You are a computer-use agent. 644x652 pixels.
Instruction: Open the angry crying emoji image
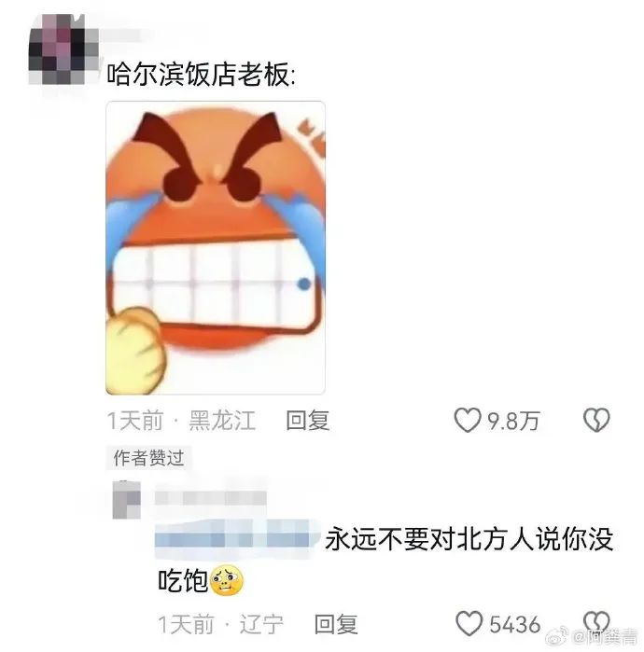(216, 248)
